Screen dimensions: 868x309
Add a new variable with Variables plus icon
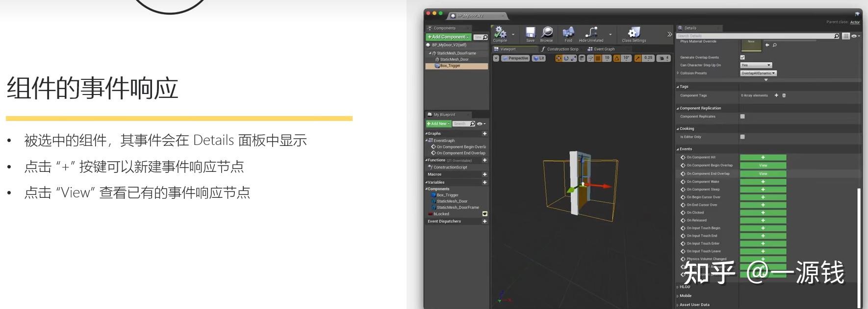click(x=485, y=182)
